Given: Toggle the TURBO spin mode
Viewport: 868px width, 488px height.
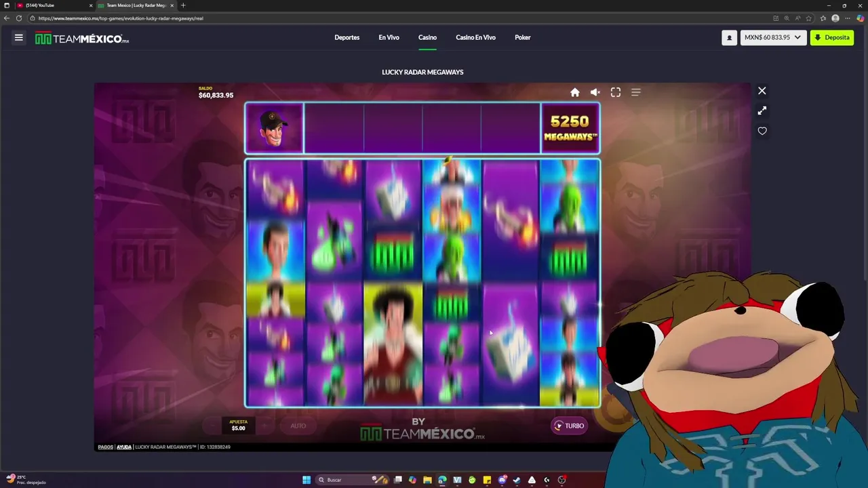Looking at the screenshot, I should click(569, 426).
